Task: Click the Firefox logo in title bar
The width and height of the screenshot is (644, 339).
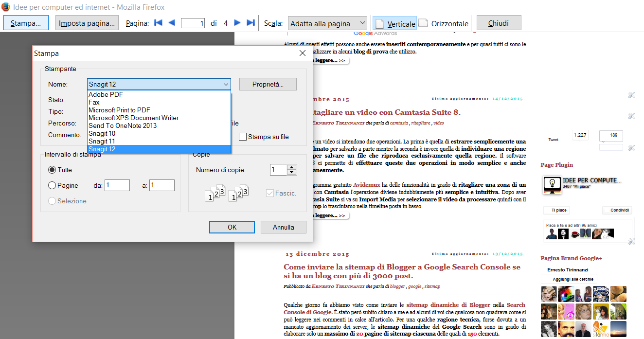Action: (x=6, y=7)
